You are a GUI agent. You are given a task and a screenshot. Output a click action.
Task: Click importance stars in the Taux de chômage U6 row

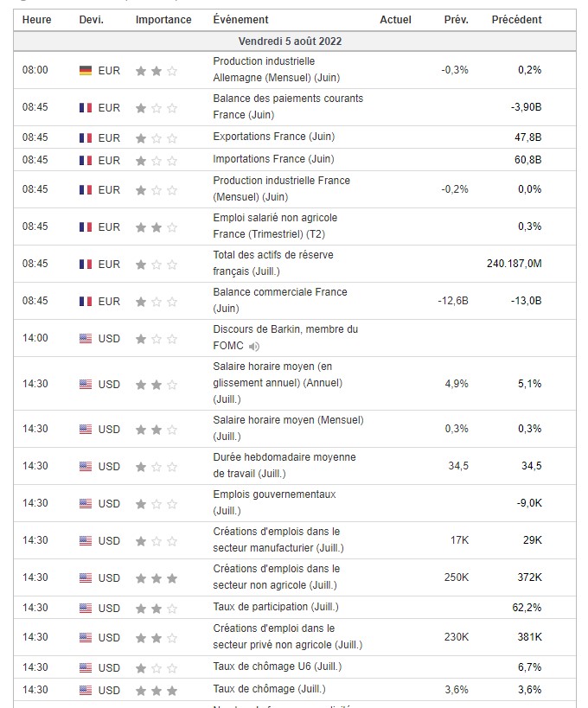click(157, 667)
